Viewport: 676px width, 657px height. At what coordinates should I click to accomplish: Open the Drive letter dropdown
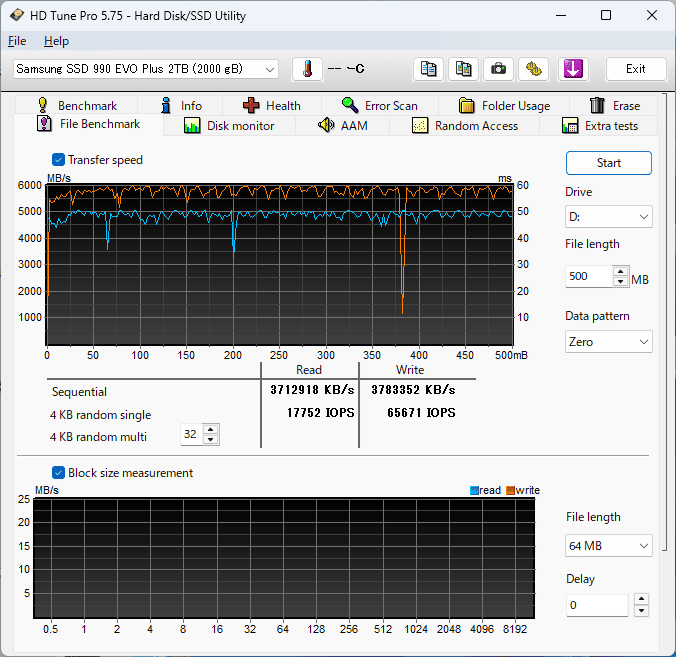coord(608,216)
